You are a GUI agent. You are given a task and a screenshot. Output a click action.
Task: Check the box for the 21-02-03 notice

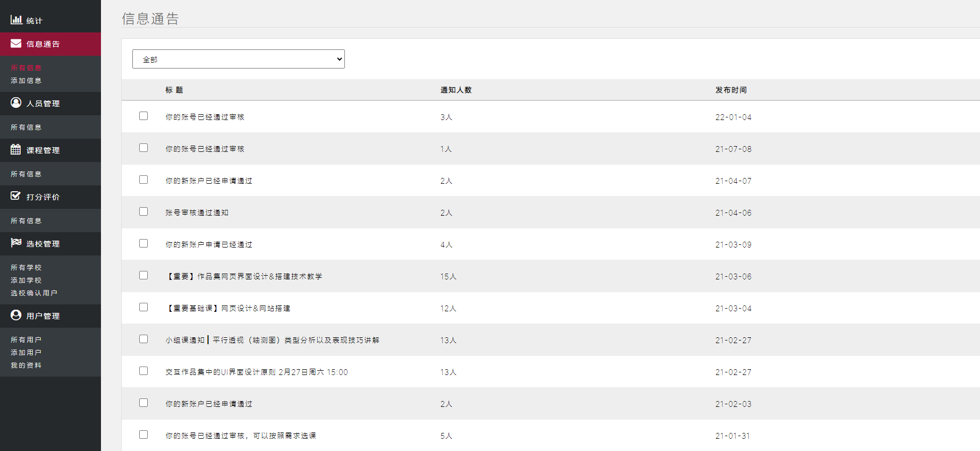(x=143, y=403)
